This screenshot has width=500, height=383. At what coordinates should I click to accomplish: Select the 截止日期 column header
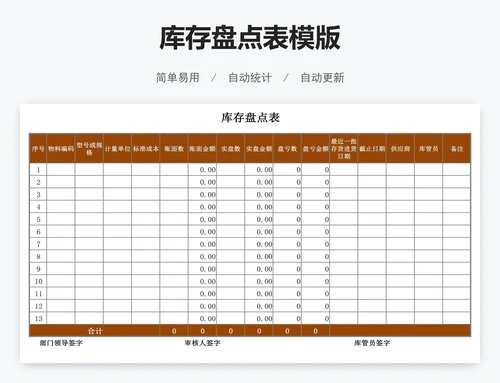tap(372, 149)
